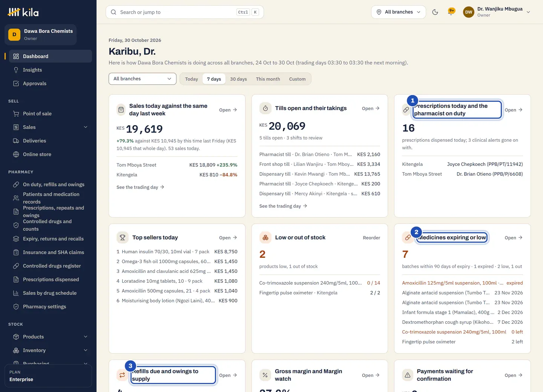The height and width of the screenshot is (392, 543).
Task: Click the Payments waiting warning triangle icon
Action: click(x=408, y=375)
